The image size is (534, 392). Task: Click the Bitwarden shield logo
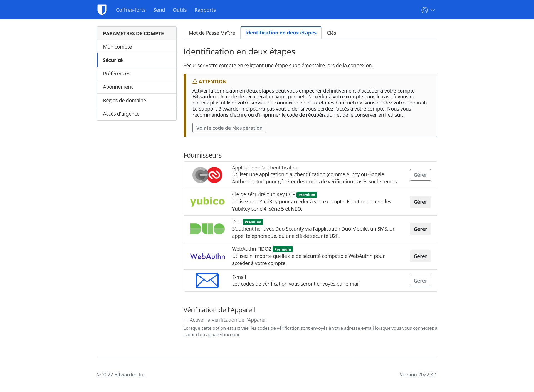tap(102, 10)
